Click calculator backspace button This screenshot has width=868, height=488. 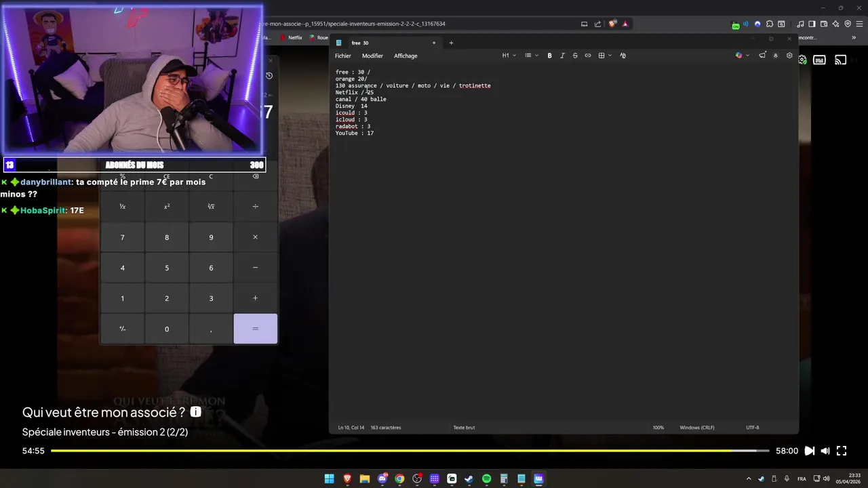coord(255,176)
